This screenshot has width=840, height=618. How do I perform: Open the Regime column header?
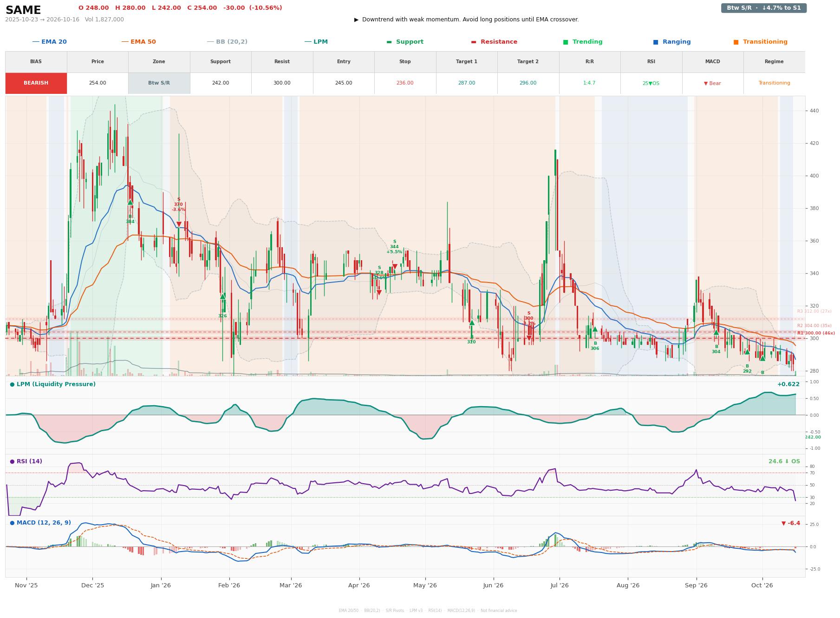click(774, 62)
